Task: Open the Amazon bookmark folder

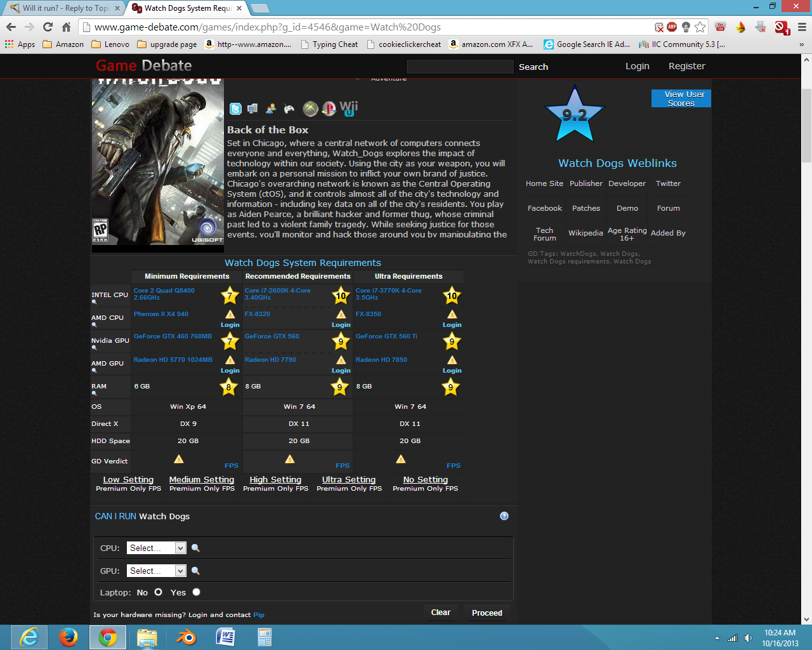Action: coord(63,44)
